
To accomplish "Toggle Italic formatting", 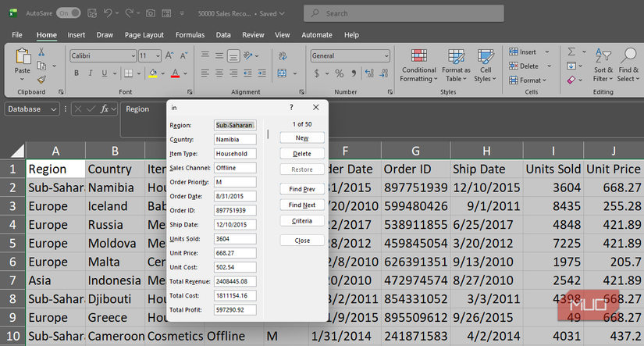I will click(91, 73).
